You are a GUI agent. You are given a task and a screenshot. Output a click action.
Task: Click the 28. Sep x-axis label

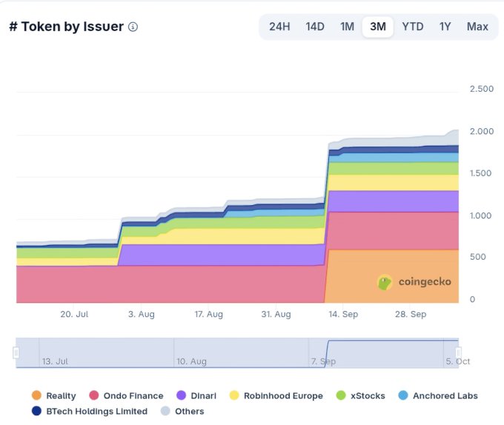(x=411, y=314)
